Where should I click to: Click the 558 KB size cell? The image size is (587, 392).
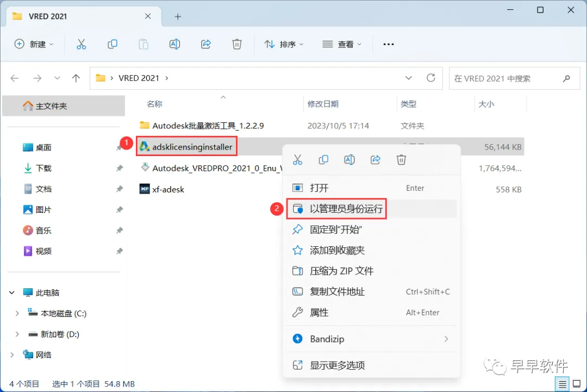pyautogui.click(x=508, y=189)
